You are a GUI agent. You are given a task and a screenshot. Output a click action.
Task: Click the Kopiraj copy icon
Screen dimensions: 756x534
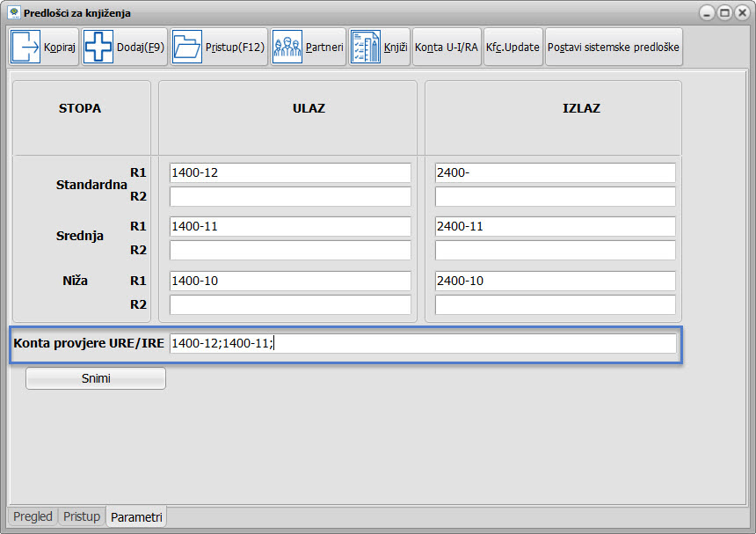[25, 47]
